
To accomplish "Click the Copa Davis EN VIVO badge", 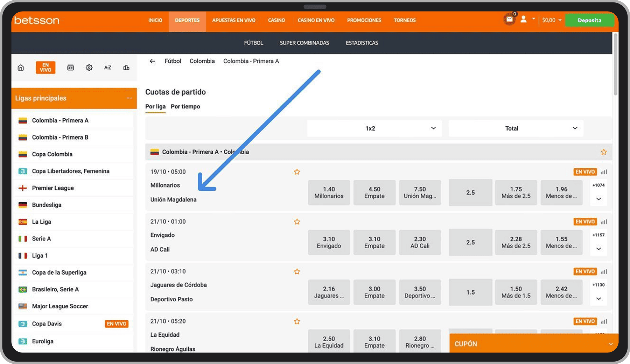I will coord(117,324).
